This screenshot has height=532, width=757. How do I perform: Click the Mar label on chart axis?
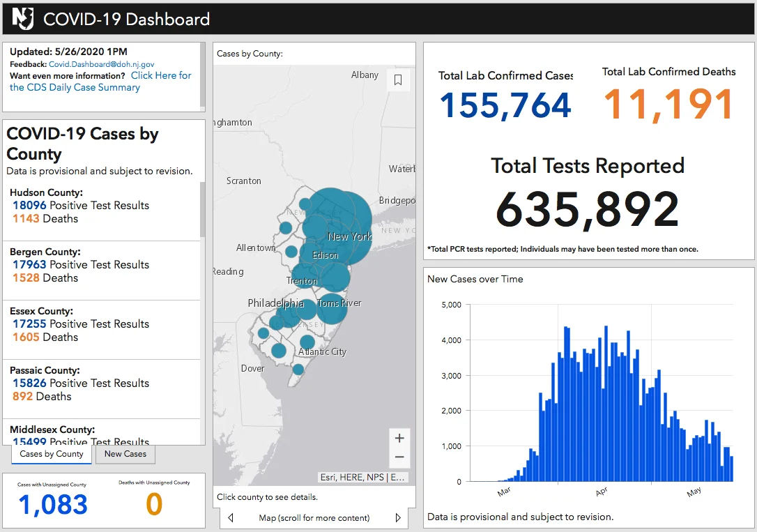[504, 492]
